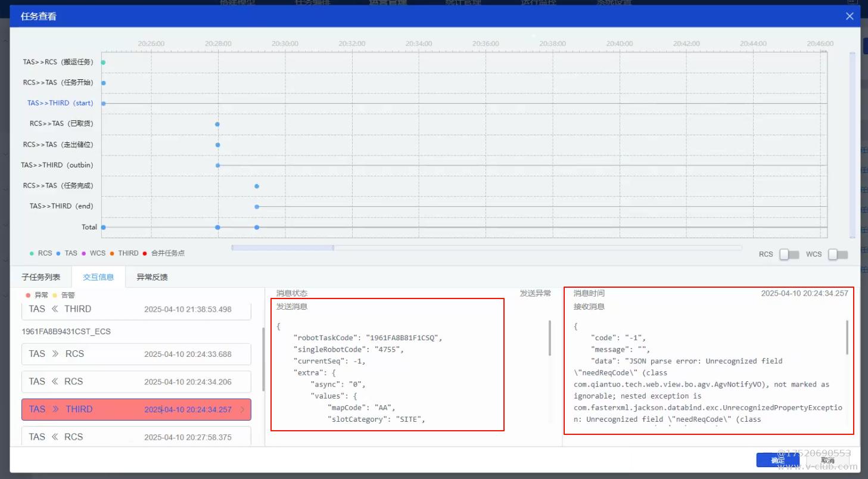This screenshot has width=868, height=479.
Task: Click the TAS>>RCS (搬运任务) timeline point
Action: [x=103, y=63]
